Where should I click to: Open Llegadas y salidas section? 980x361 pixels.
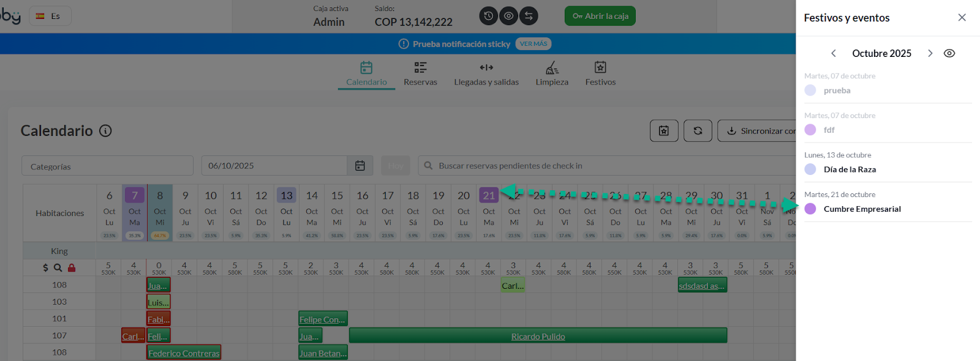486,73
